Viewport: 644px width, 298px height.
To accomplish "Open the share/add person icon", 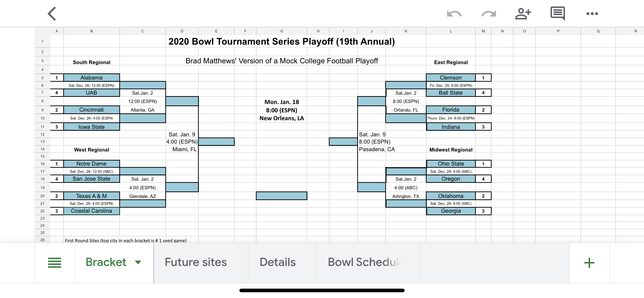I will (523, 14).
